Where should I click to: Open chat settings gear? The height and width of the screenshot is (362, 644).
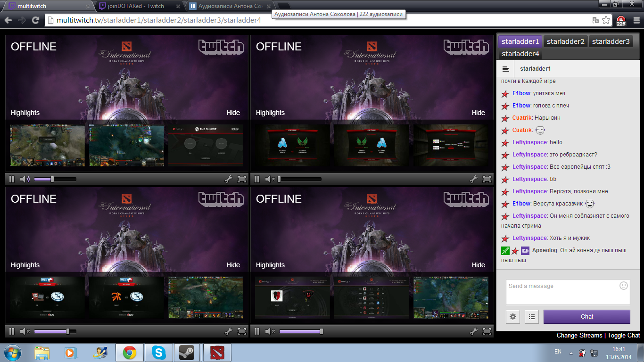point(513,317)
